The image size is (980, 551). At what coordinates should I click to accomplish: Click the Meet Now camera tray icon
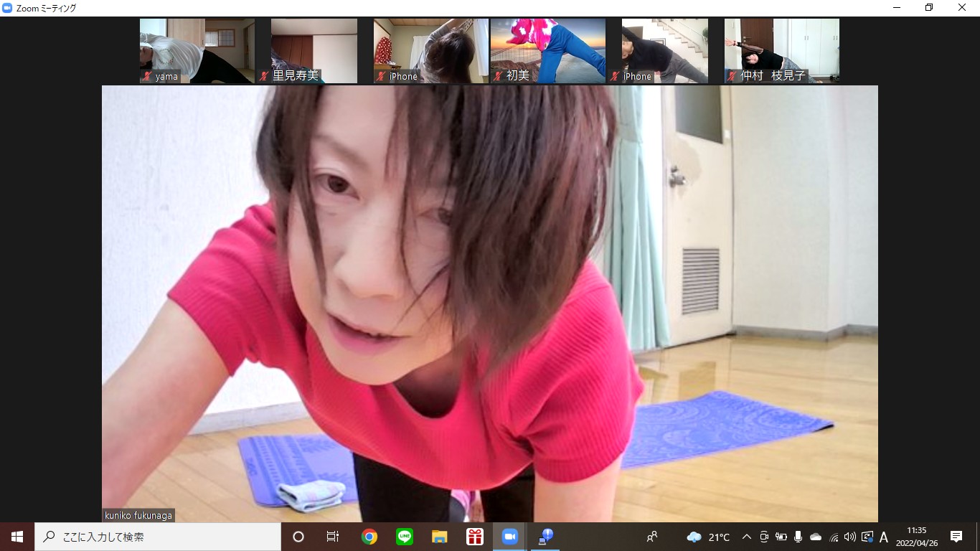click(764, 537)
